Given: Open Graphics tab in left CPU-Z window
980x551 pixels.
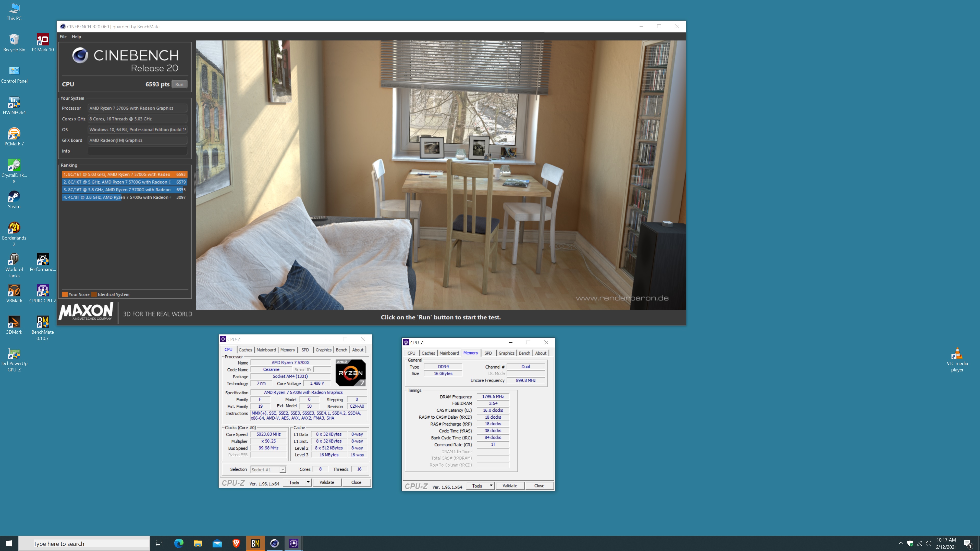Looking at the screenshot, I should coord(323,350).
